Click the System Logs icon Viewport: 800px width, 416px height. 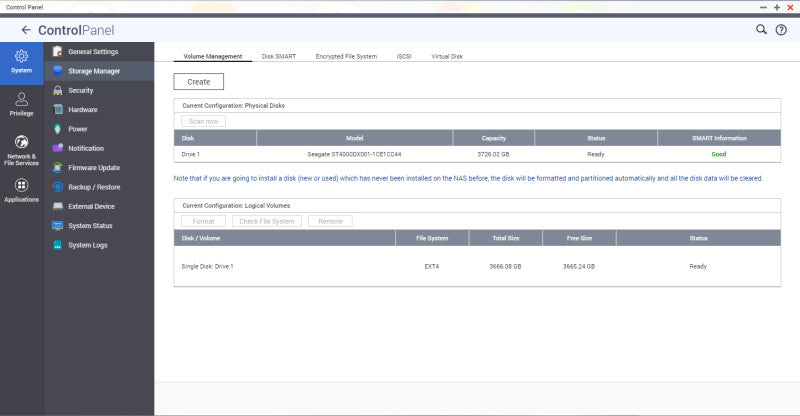[58, 245]
